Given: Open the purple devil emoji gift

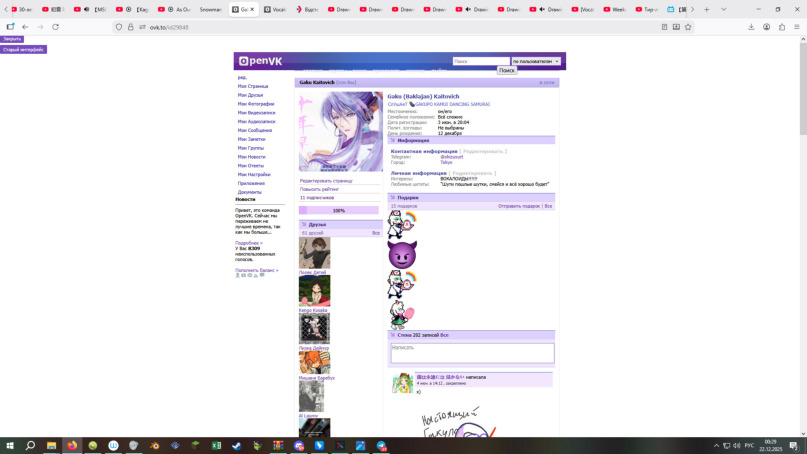Looking at the screenshot, I should point(402,254).
